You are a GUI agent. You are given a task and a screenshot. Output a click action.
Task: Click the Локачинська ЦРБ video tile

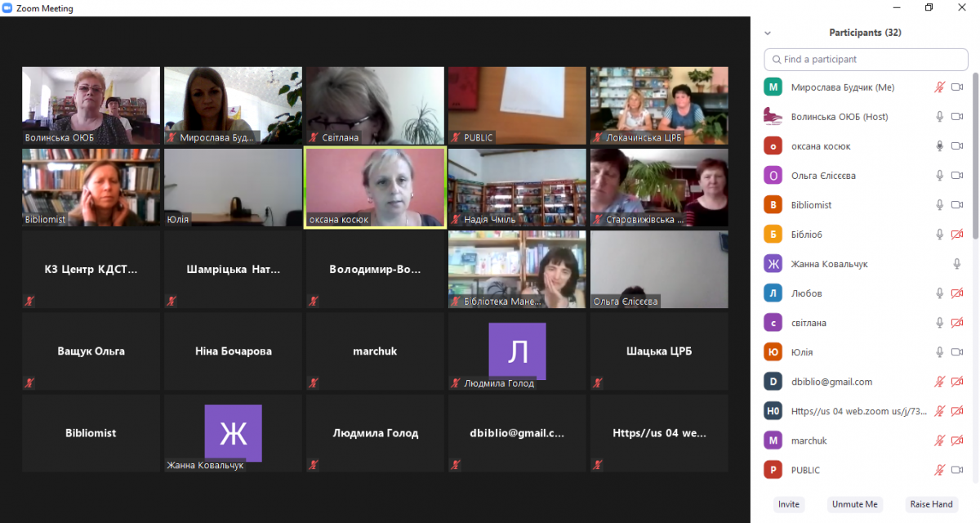[659, 105]
